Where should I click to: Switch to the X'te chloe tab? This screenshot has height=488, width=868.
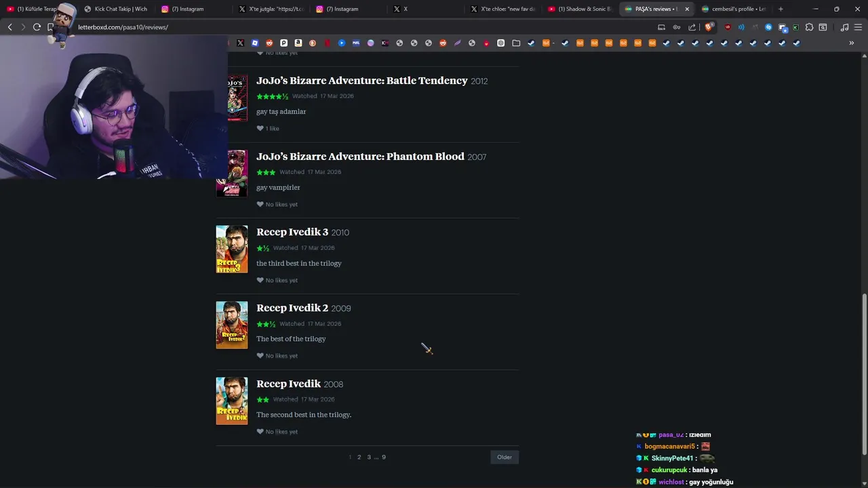pyautogui.click(x=502, y=9)
